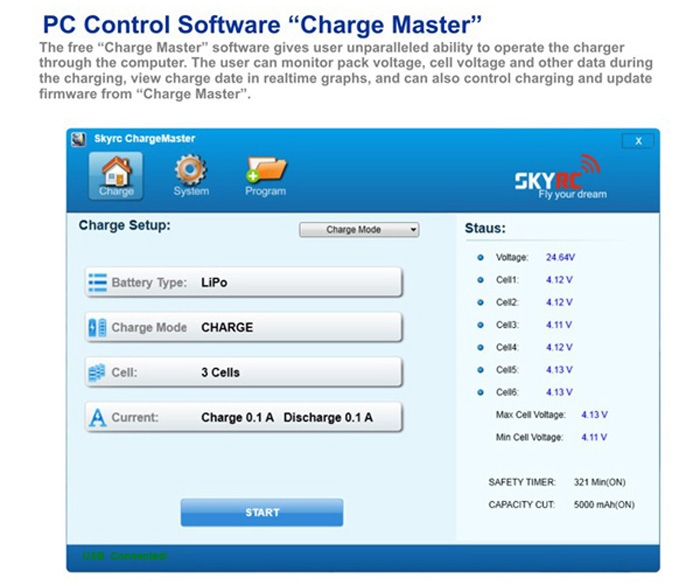700x585 pixels.
Task: Click the 24.64V voltage value
Action: coord(560,257)
